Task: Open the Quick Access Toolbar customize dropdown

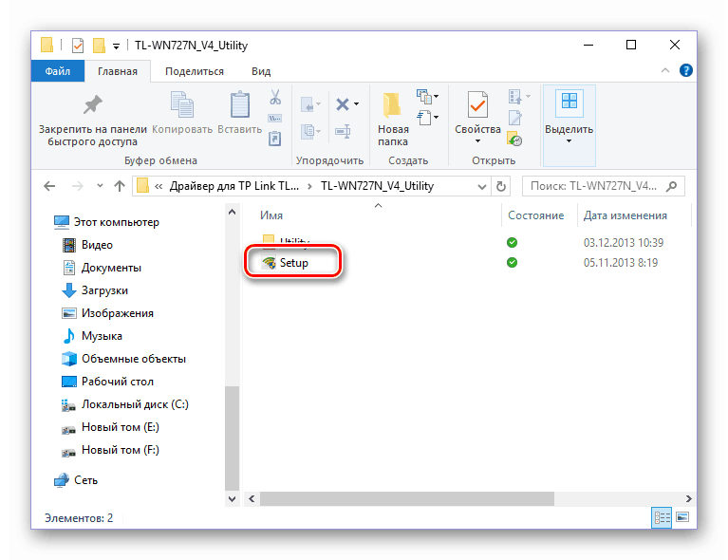Action: (116, 46)
